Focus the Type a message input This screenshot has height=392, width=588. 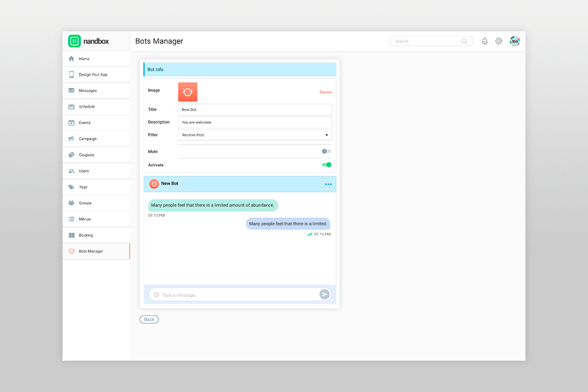[x=239, y=295]
